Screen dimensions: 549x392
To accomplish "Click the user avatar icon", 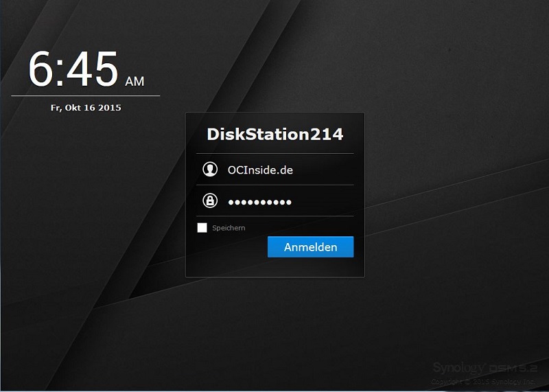I will (x=210, y=169).
